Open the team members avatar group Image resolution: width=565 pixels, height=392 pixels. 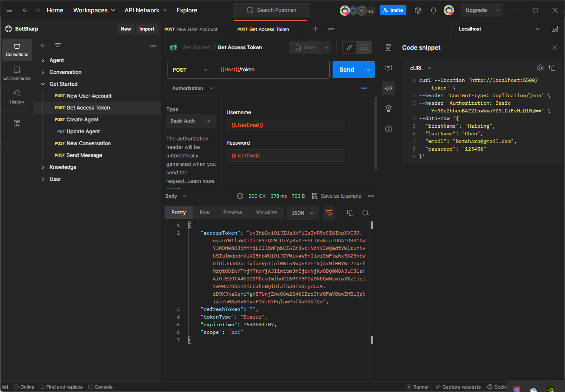[357, 10]
